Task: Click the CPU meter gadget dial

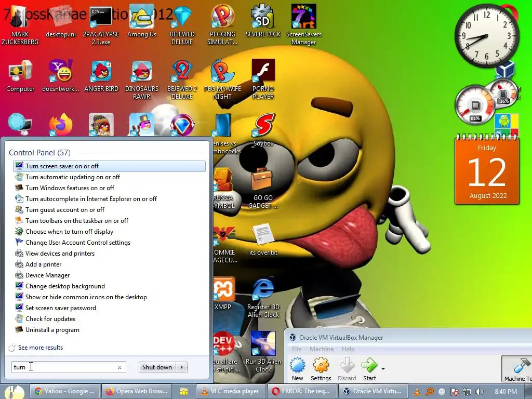Action: 475,105
